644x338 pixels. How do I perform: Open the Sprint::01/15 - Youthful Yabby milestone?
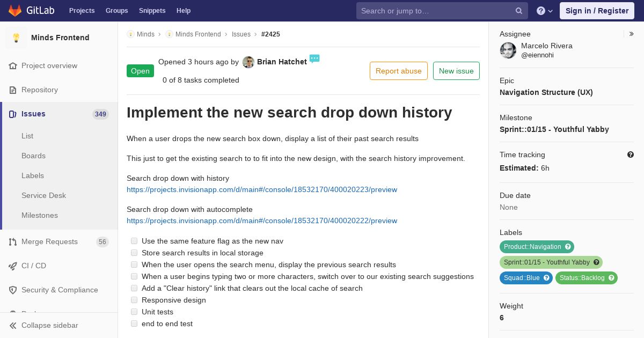pyautogui.click(x=554, y=129)
